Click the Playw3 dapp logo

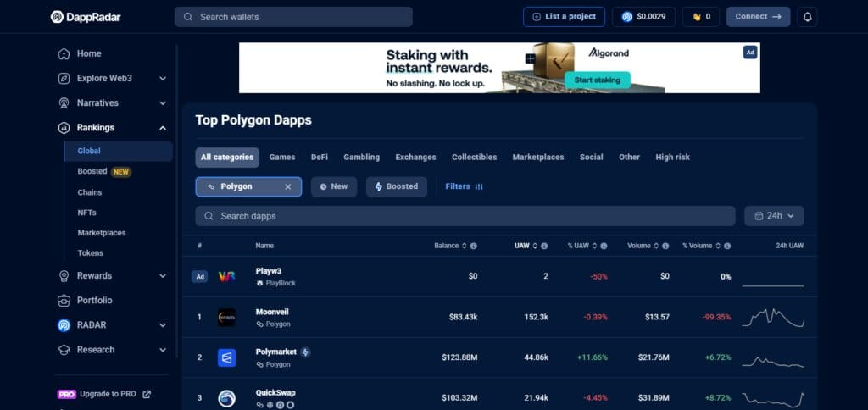pyautogui.click(x=226, y=277)
